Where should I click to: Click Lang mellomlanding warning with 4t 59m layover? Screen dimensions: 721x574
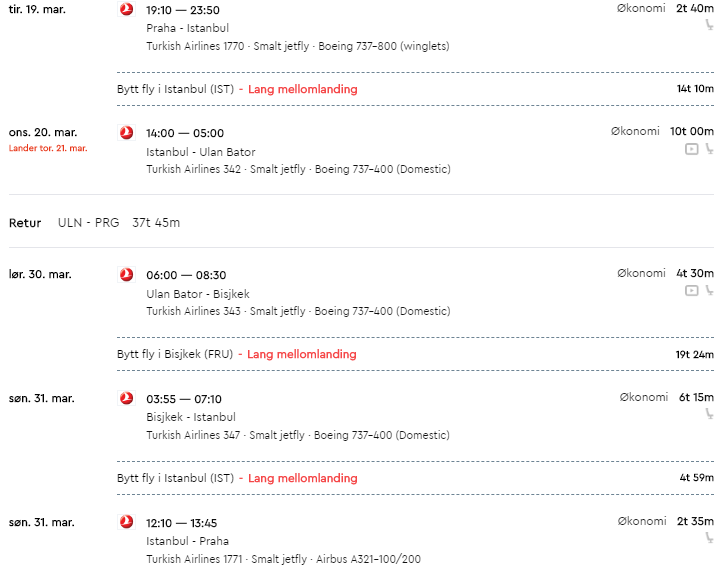tap(303, 478)
